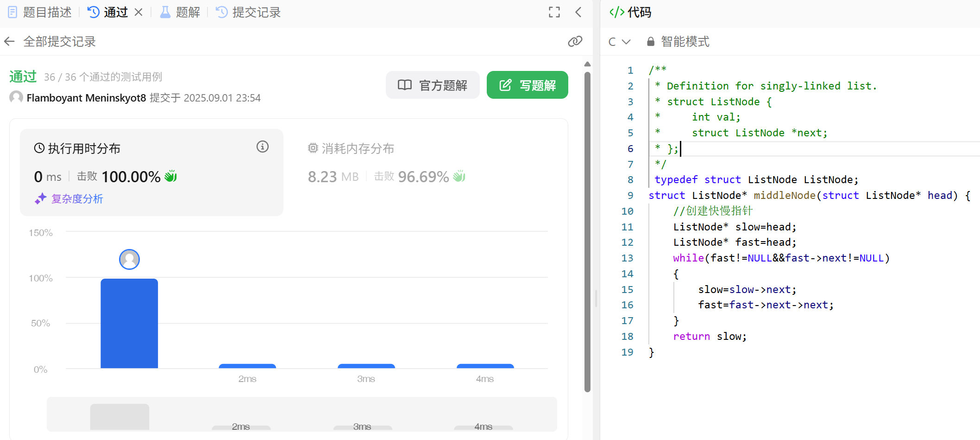The width and height of the screenshot is (980, 440).
Task: Click line number 13 in the code gutter
Action: (627, 258)
